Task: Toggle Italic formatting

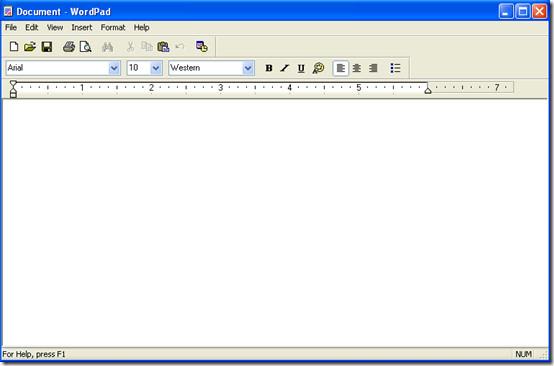Action: coord(285,68)
